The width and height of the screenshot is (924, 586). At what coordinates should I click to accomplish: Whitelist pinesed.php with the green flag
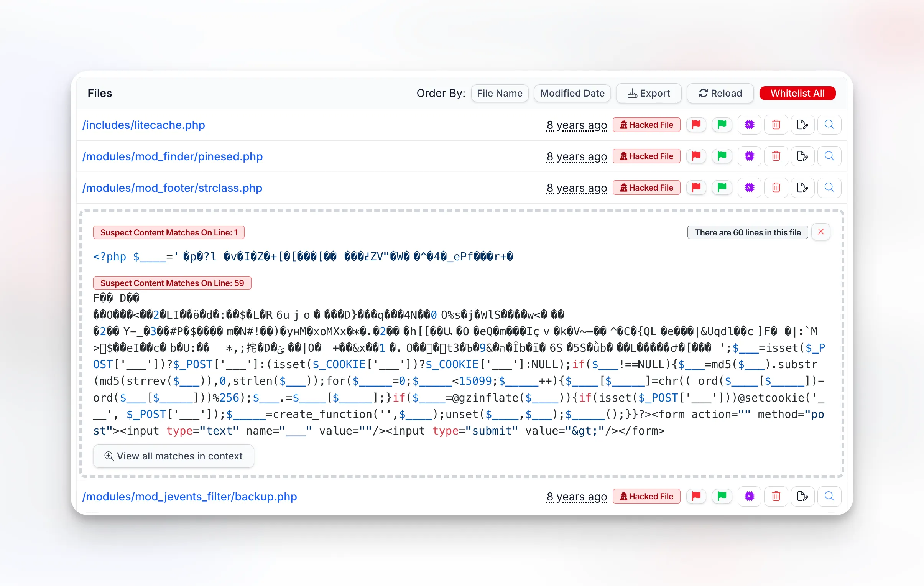tap(722, 156)
